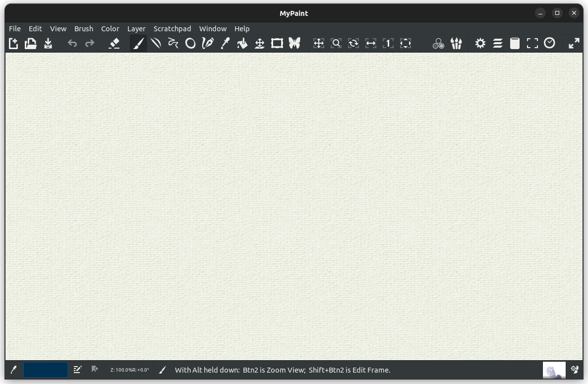Toggle Symmetry Painting with the butterfly icon

[x=294, y=43]
